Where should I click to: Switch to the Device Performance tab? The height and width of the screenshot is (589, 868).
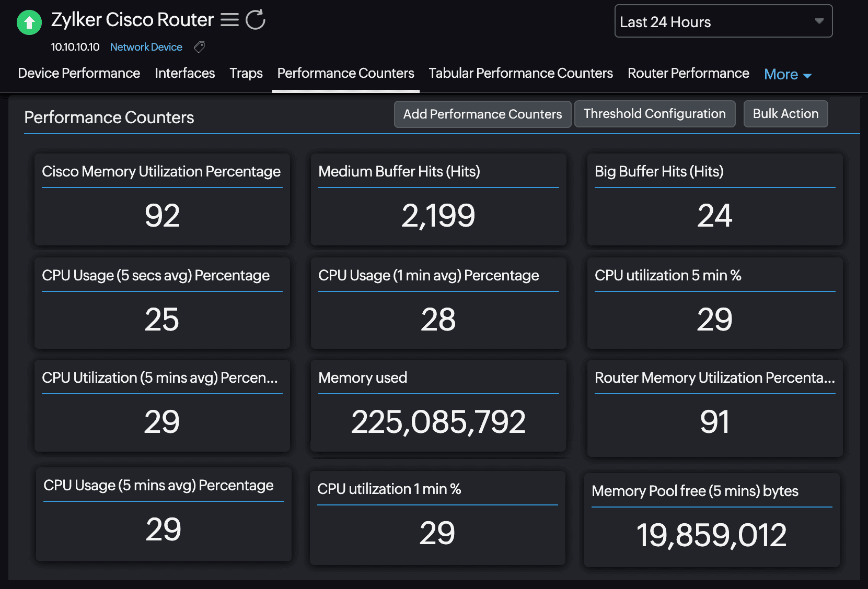(78, 73)
